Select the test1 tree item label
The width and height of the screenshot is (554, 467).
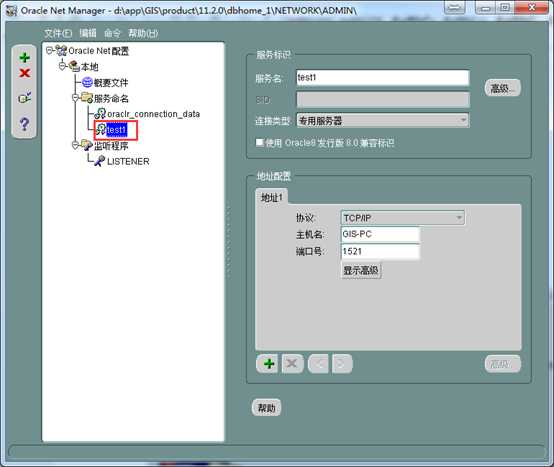[117, 130]
